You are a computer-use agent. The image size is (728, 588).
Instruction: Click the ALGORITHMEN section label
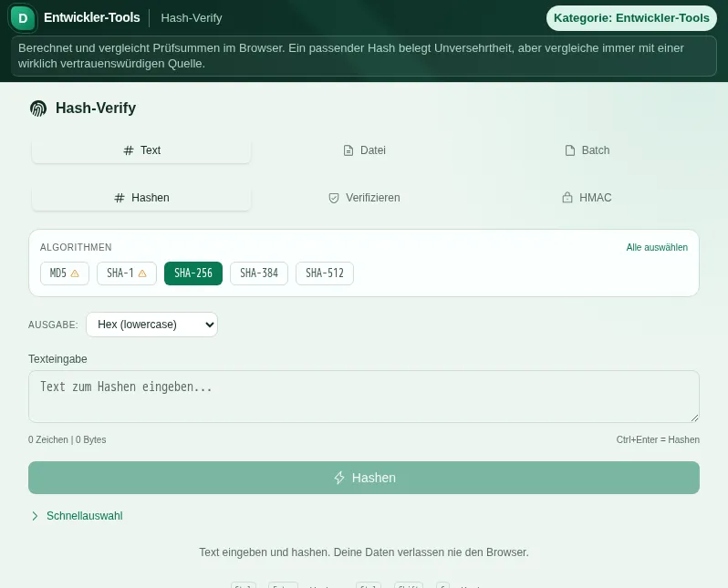click(76, 247)
